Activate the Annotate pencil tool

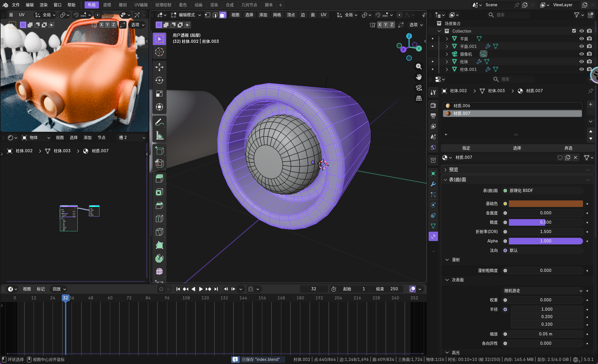pyautogui.click(x=159, y=122)
